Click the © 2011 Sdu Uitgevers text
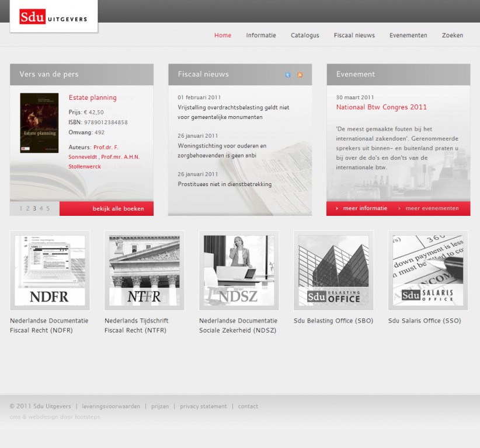 point(40,407)
